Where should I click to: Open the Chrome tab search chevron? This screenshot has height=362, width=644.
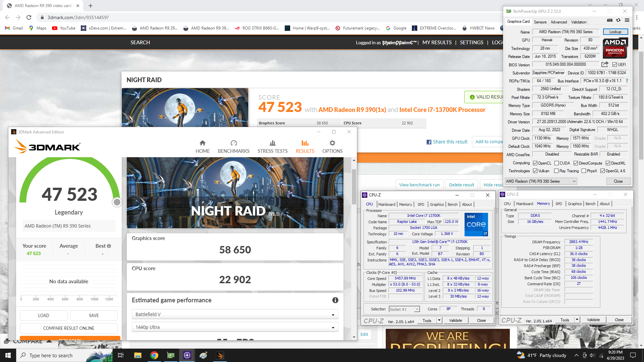coord(590,5)
